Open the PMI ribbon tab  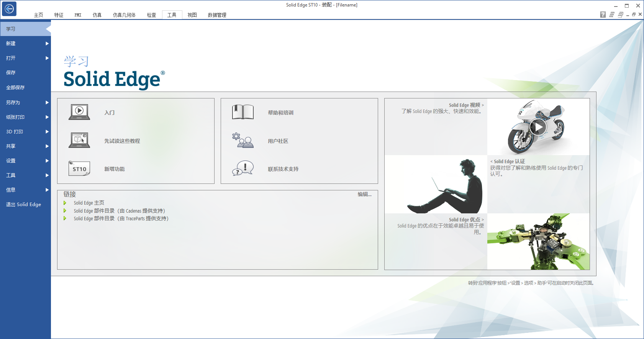78,15
